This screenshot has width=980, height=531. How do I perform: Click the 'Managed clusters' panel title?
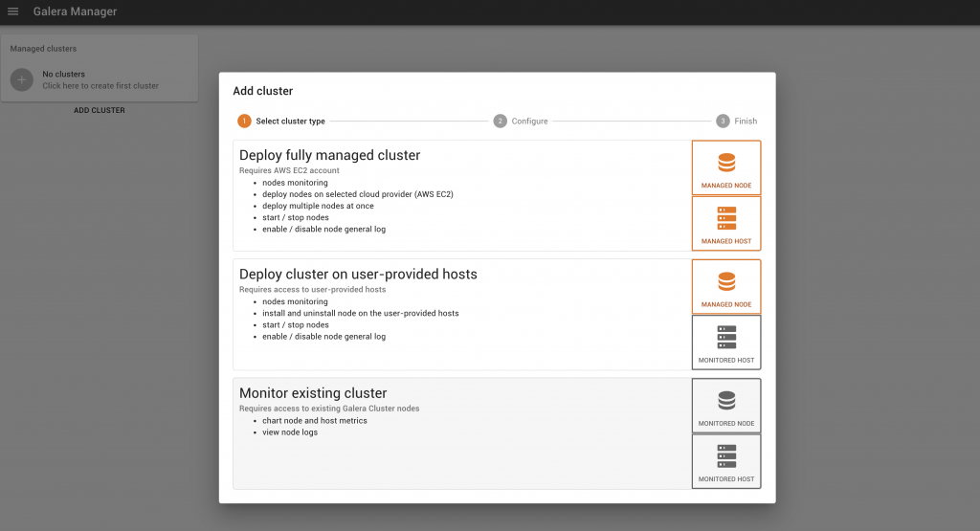click(43, 49)
